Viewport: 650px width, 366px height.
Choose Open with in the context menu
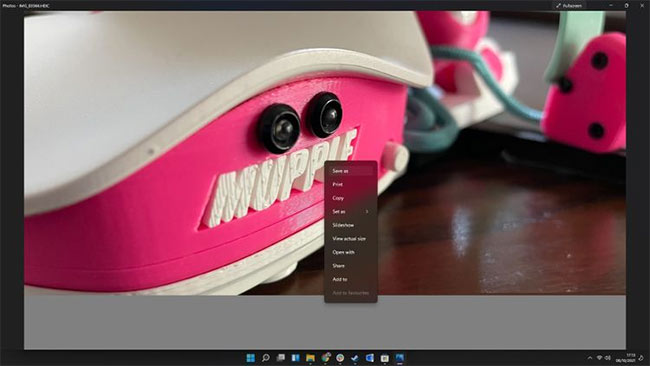(x=350, y=252)
